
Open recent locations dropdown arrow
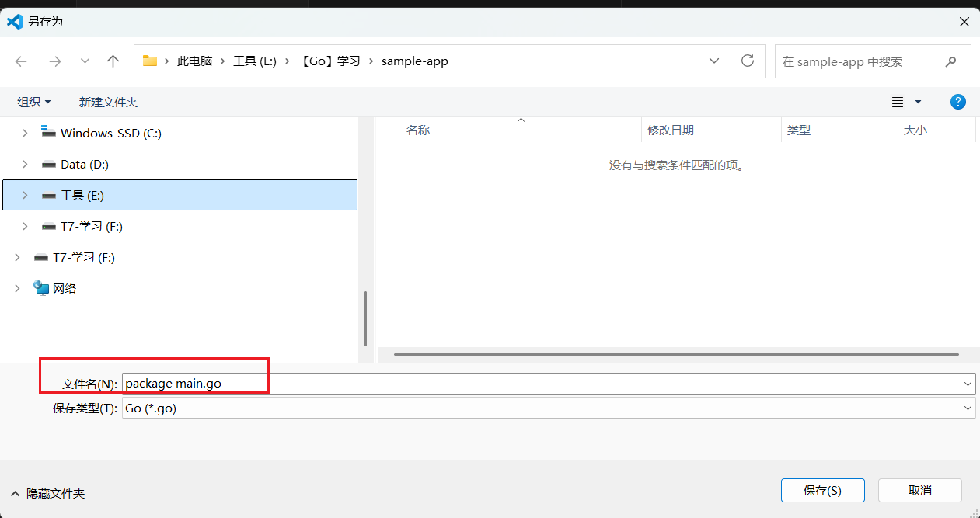tap(85, 61)
